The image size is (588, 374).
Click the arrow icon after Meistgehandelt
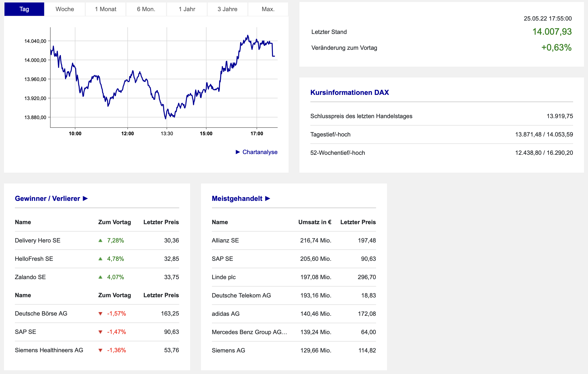(x=267, y=198)
